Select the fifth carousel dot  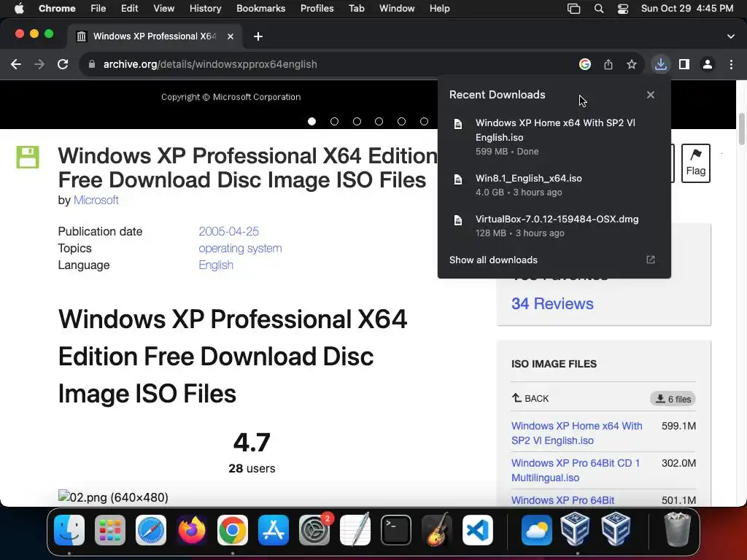[x=402, y=122]
